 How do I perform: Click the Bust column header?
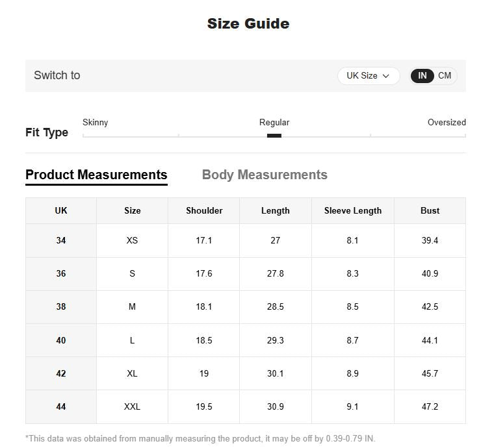(x=430, y=210)
